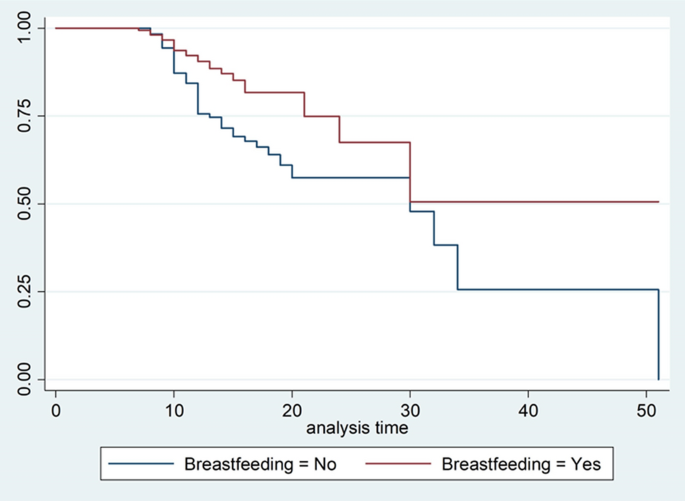Click the blue curve's flat segment at time 25
The height and width of the screenshot is (501, 685).
pos(351,178)
